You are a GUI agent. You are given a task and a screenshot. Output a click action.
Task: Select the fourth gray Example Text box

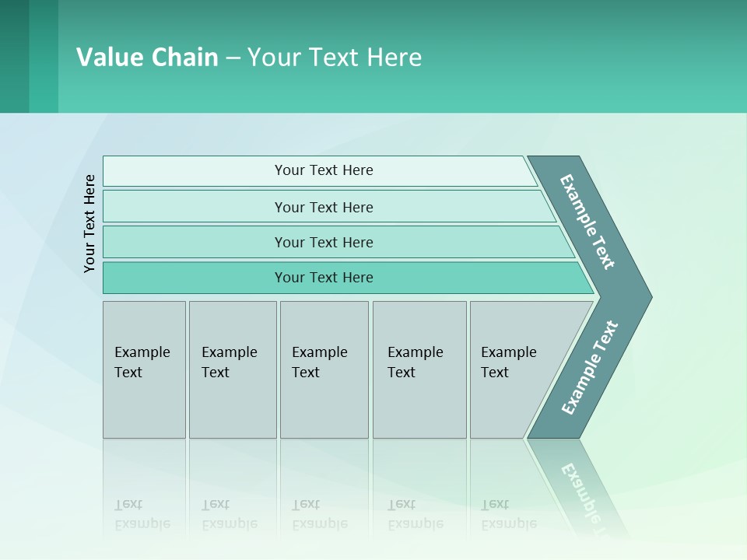(x=419, y=369)
